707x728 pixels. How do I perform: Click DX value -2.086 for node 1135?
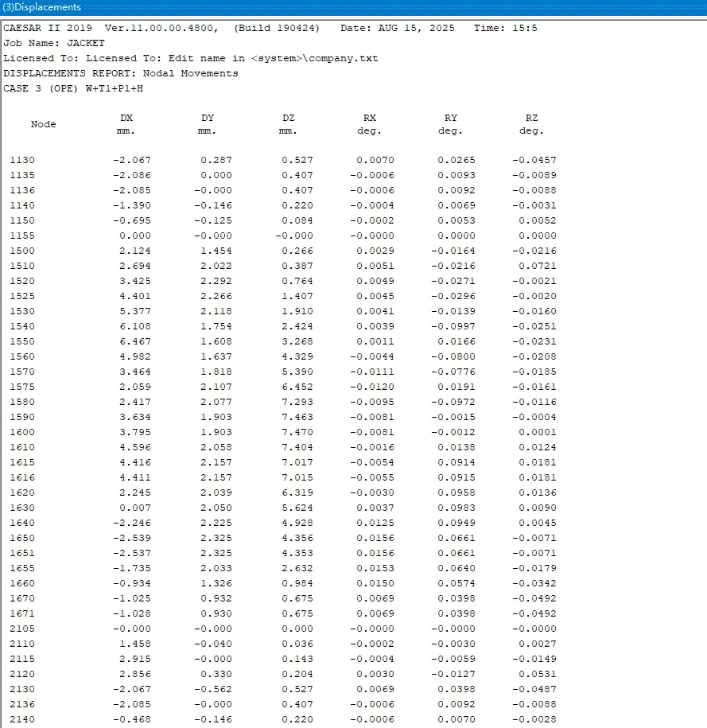click(x=132, y=175)
